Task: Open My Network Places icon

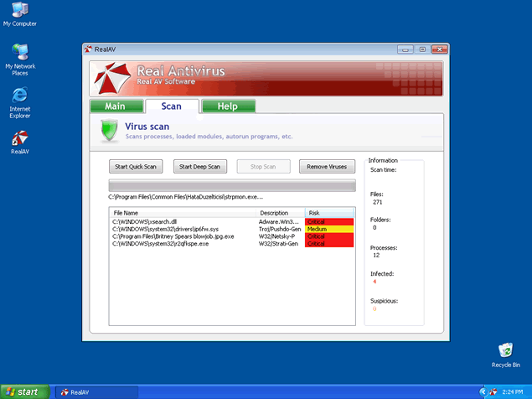Action: click(19, 55)
